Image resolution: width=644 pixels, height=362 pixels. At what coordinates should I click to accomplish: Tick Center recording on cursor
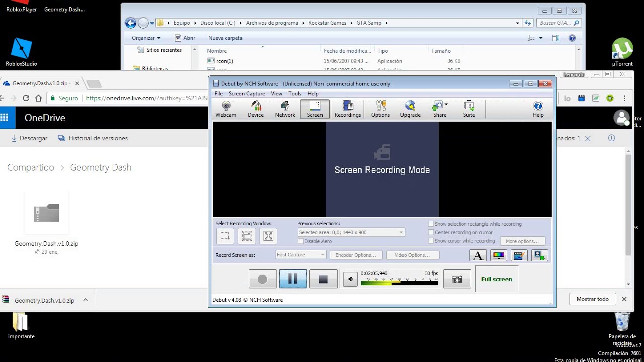click(431, 233)
